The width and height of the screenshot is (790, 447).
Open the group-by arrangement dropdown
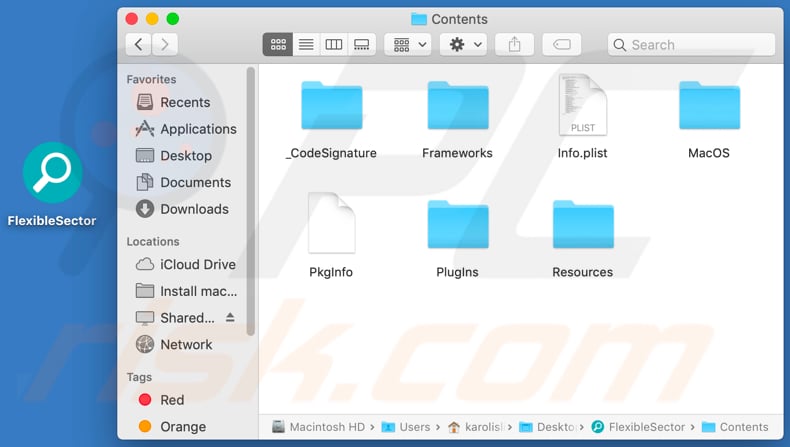pos(408,45)
